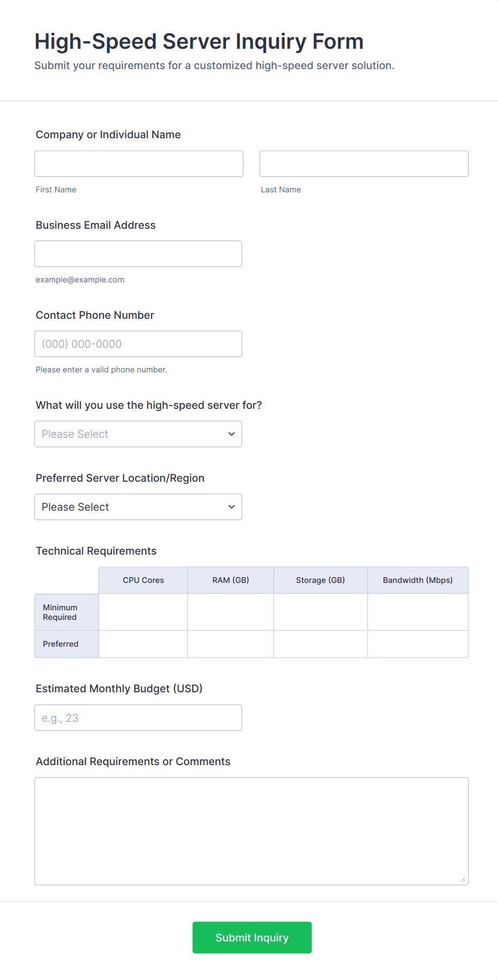The height and width of the screenshot is (980, 498).
Task: Expand the Preferred Server Location/Region dropdown
Action: coord(138,506)
